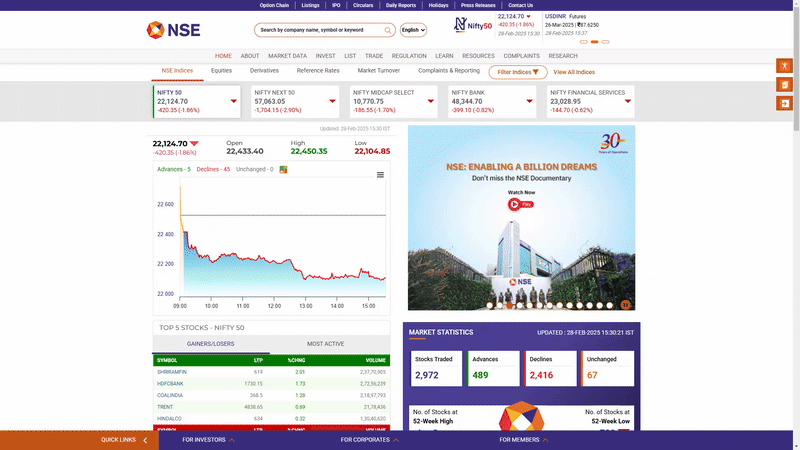Viewport: 800px width, 450px height.
Task: Switch to Most Active tab
Action: click(x=326, y=344)
